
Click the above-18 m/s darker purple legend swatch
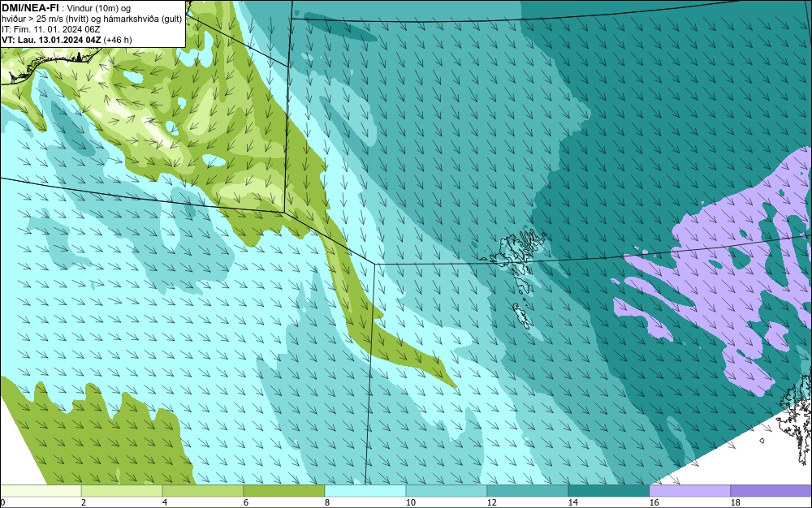[771, 490]
